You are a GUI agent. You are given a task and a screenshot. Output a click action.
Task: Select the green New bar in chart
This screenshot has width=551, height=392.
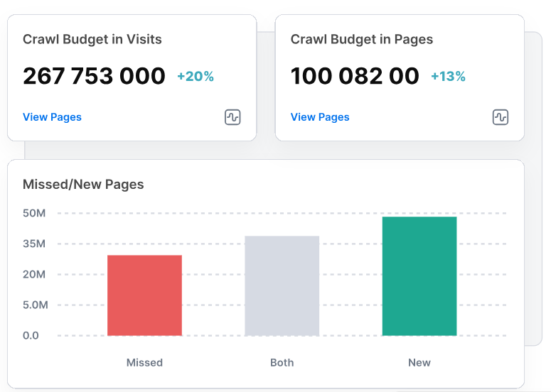tap(419, 276)
